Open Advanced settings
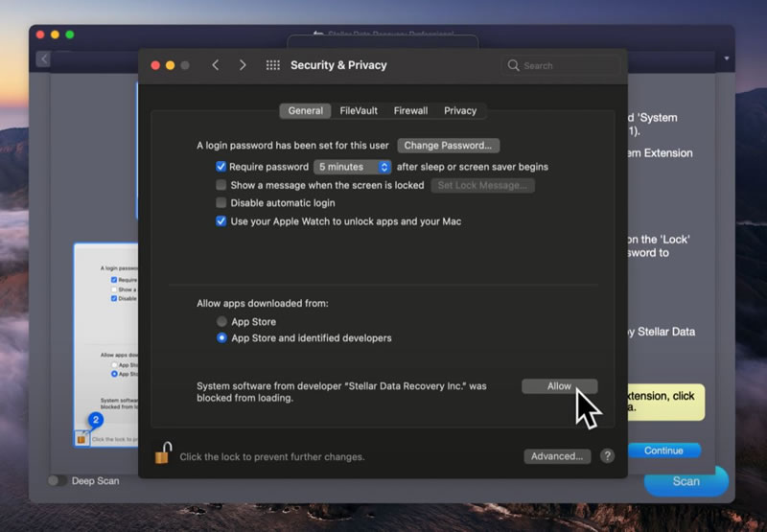Viewport: 767px width, 532px height. coord(557,456)
